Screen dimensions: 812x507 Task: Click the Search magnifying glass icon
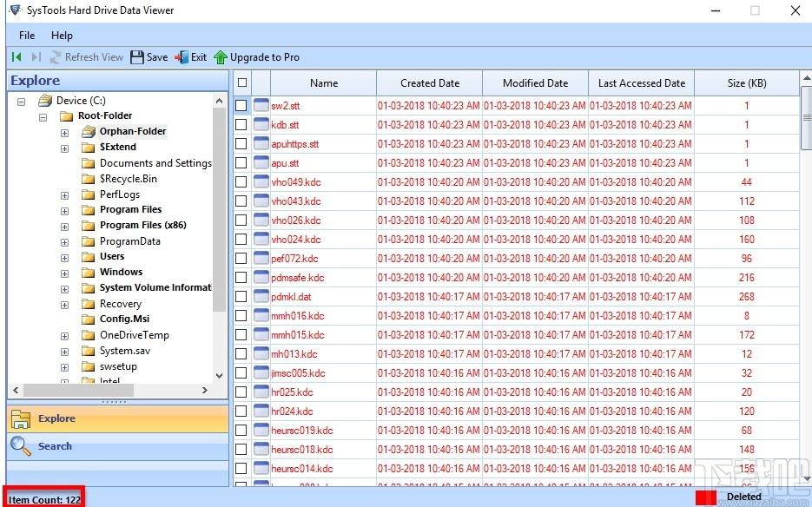[21, 446]
